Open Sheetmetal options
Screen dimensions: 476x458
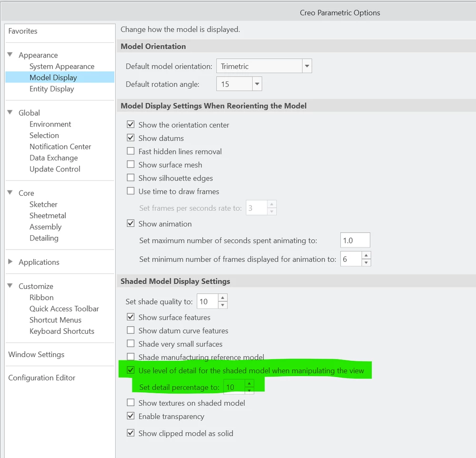(x=48, y=216)
